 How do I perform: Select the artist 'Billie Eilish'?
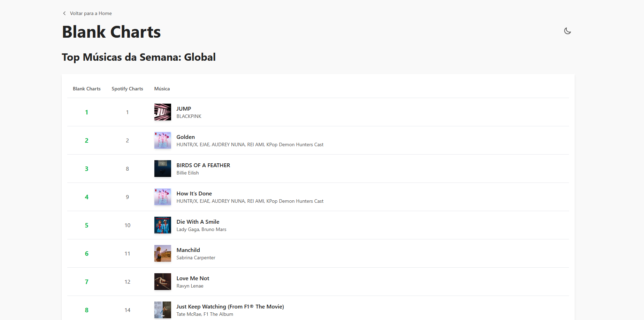187,173
